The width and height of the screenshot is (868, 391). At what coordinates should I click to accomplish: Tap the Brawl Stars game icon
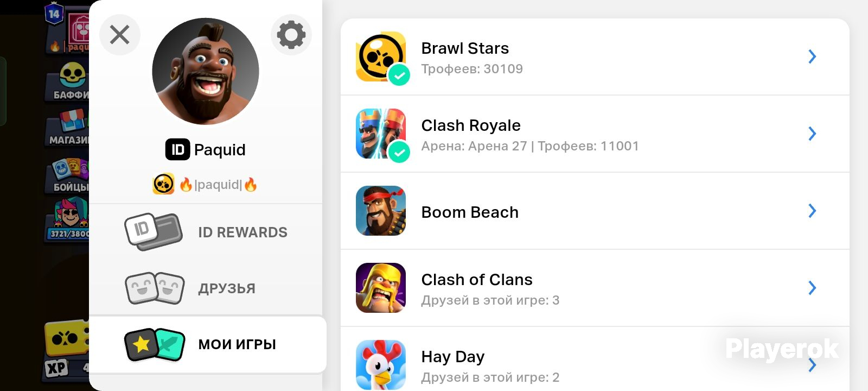[x=381, y=56]
